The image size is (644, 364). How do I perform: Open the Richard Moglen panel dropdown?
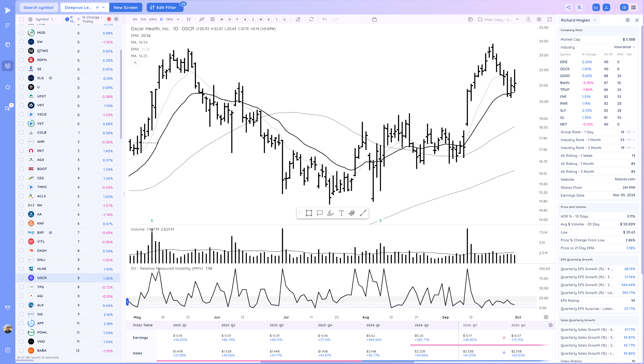coord(595,20)
